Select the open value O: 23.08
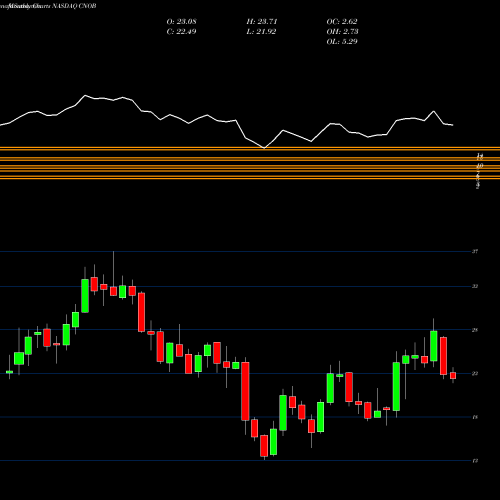500x500 pixels. tap(182, 21)
